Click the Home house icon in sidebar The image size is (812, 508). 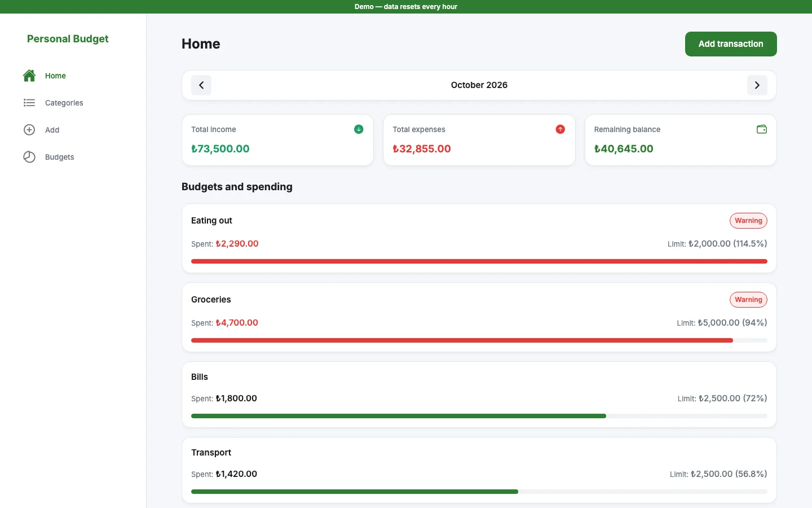click(29, 76)
